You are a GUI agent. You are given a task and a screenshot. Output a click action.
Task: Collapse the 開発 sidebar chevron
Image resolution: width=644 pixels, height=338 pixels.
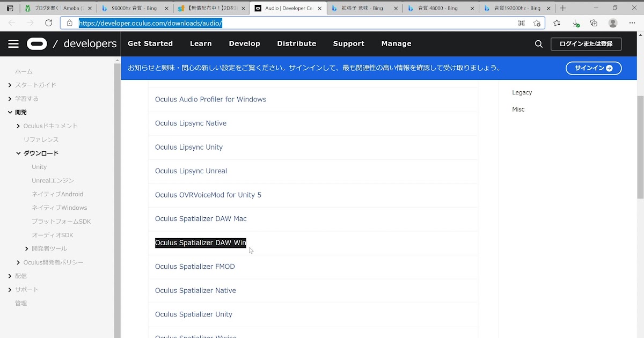10,112
